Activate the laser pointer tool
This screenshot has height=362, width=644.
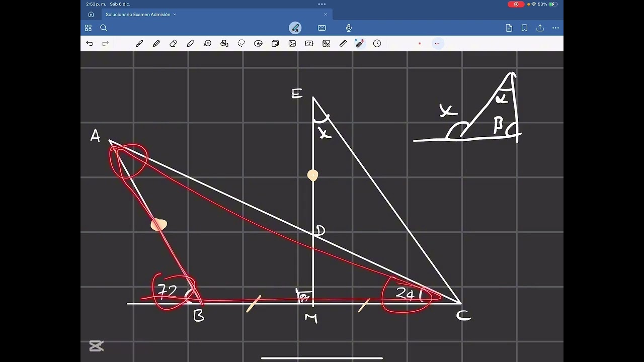360,44
